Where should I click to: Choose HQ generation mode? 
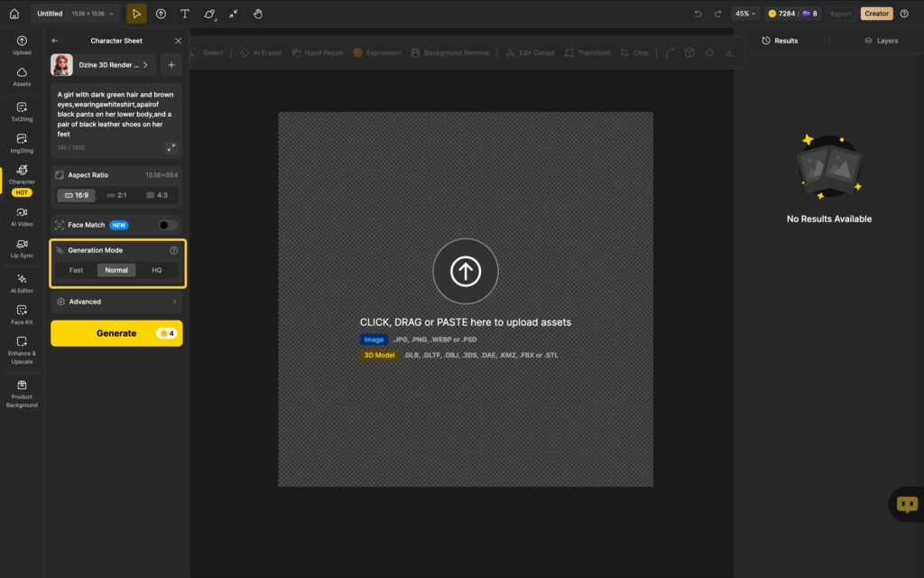[x=157, y=270]
